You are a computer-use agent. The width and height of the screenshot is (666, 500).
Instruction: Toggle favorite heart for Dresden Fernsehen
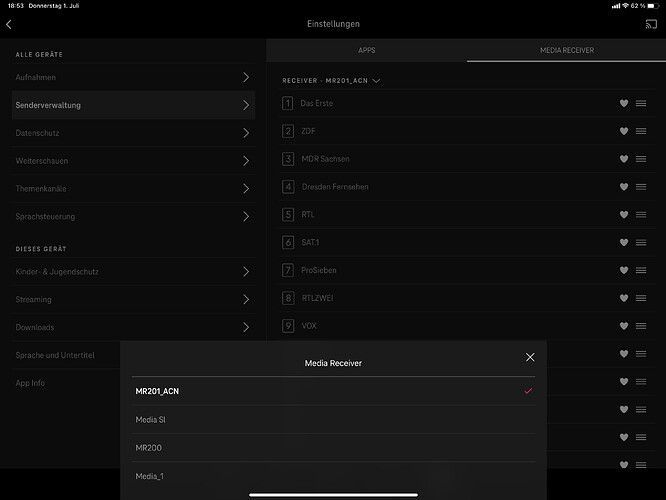coord(624,187)
